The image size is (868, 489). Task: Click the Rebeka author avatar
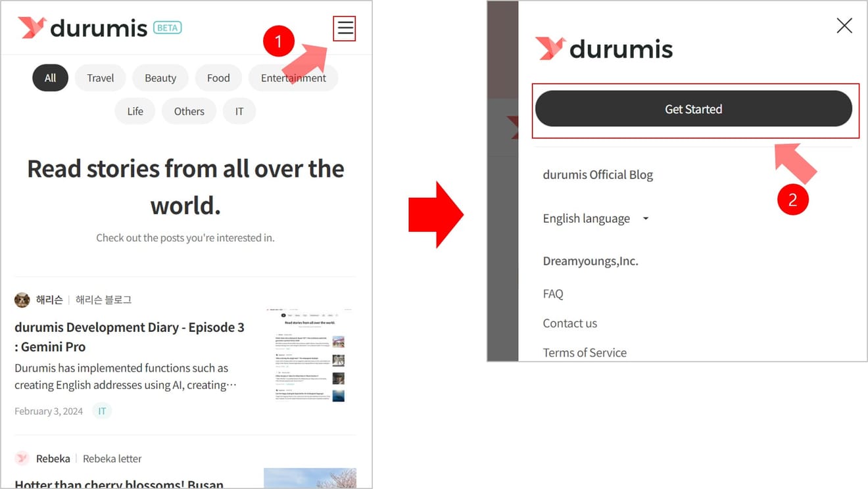pyautogui.click(x=22, y=459)
